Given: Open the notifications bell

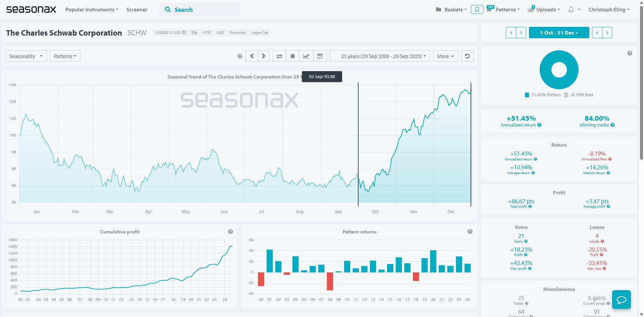Looking at the screenshot, I should 571,10.
